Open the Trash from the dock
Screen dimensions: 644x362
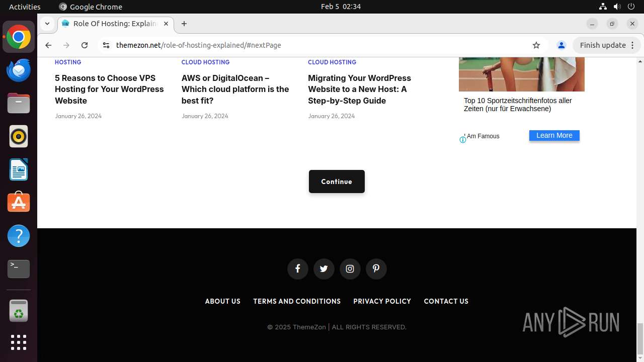pos(19,311)
